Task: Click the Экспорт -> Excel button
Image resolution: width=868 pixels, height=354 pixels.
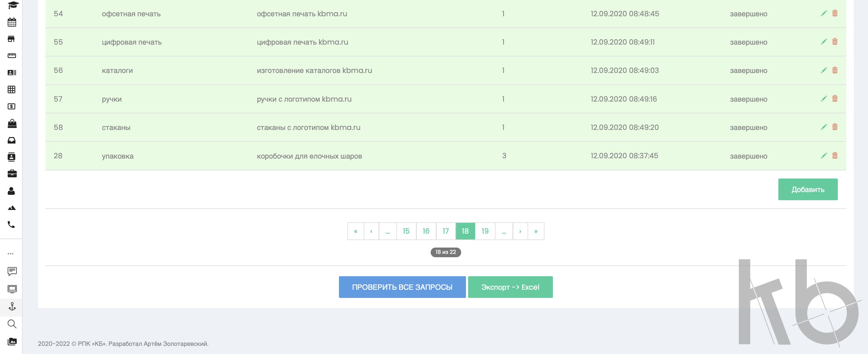Action: tap(510, 287)
